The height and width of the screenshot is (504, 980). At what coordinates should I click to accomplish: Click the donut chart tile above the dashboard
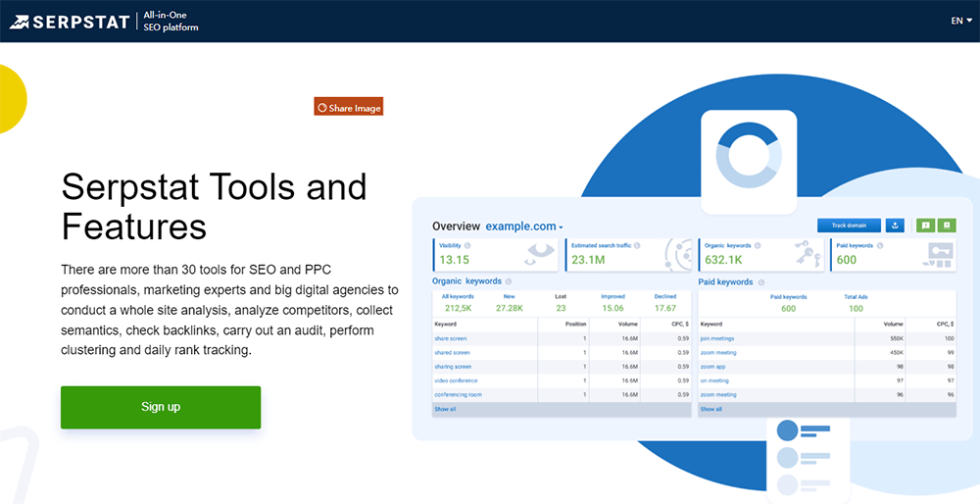pos(749,162)
